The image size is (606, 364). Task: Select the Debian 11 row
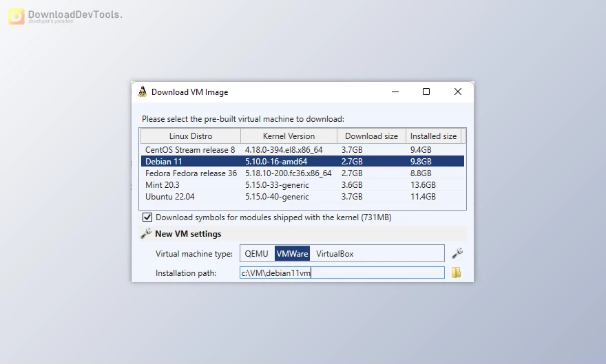click(x=302, y=161)
